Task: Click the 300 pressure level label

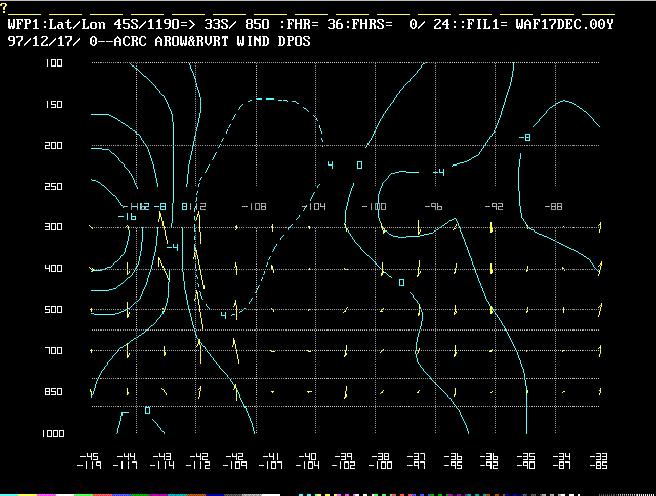Action: (54, 226)
